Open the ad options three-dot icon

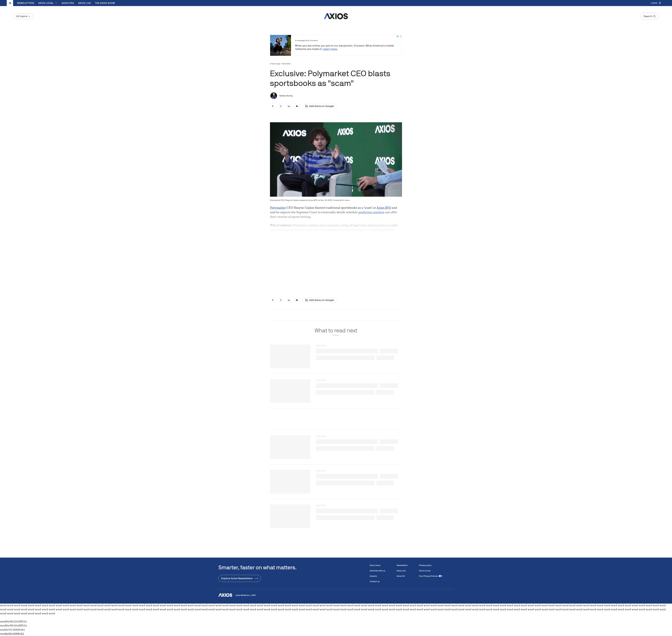[x=400, y=36]
